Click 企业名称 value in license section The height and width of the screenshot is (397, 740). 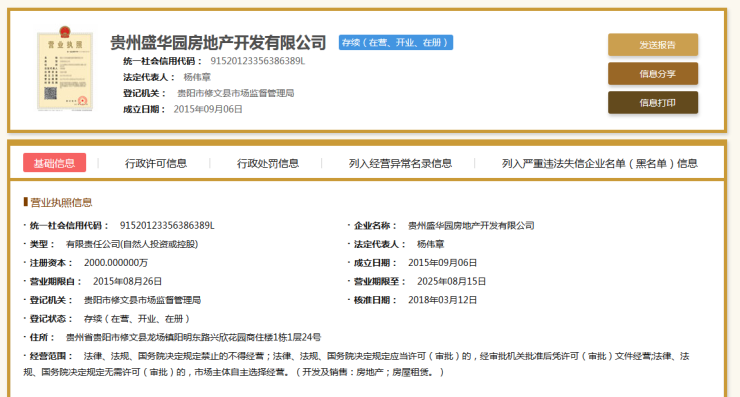pos(471,226)
